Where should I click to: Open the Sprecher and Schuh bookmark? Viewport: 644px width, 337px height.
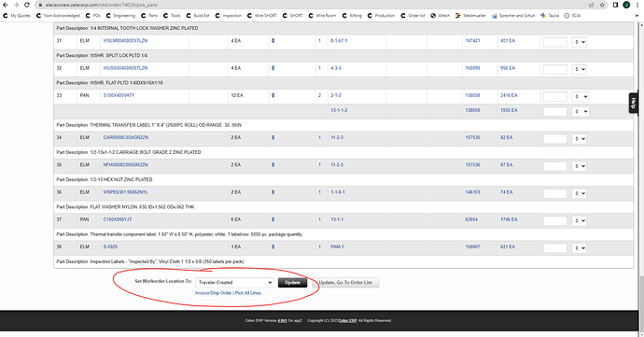(513, 16)
